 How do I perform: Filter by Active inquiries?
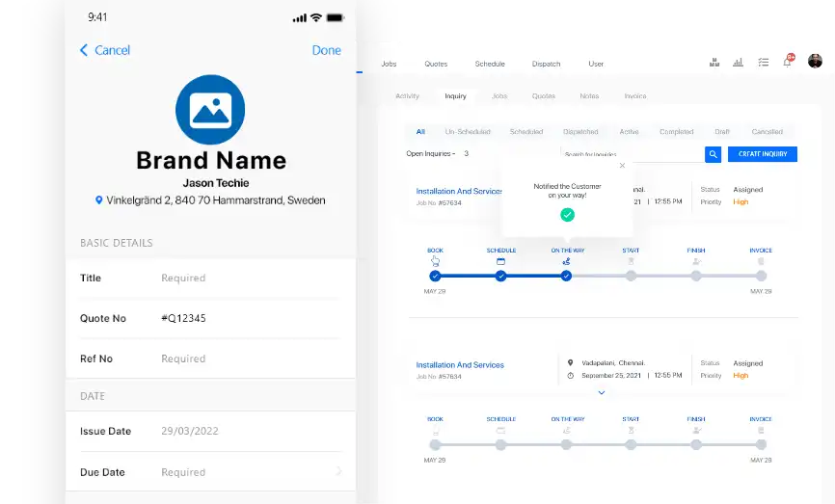click(629, 132)
